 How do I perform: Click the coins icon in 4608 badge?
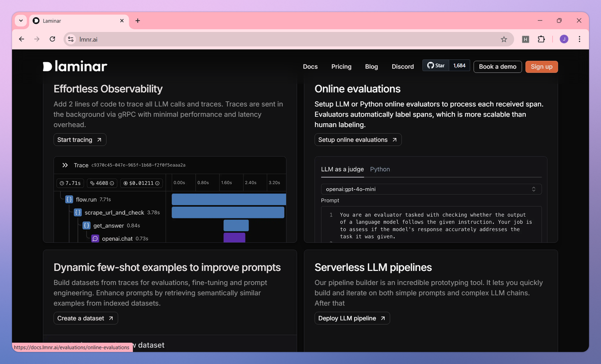click(x=93, y=183)
